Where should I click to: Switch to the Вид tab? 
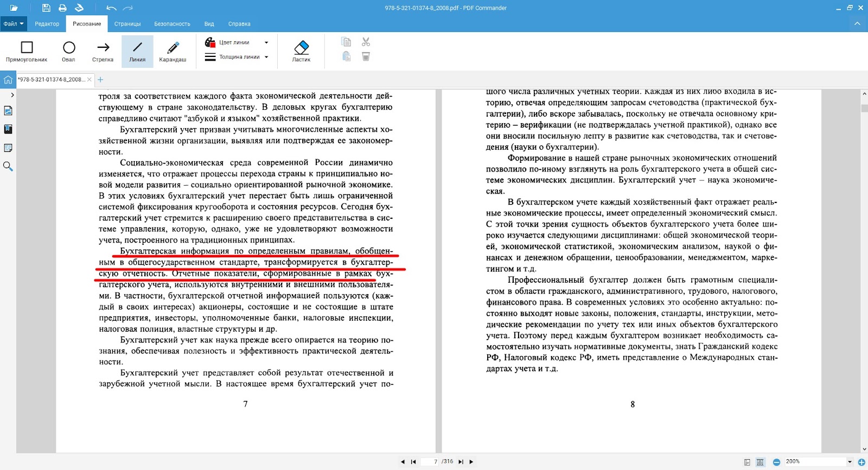point(209,24)
